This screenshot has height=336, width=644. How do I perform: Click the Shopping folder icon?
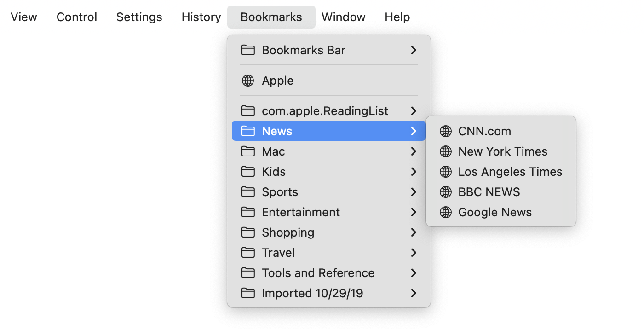click(248, 232)
